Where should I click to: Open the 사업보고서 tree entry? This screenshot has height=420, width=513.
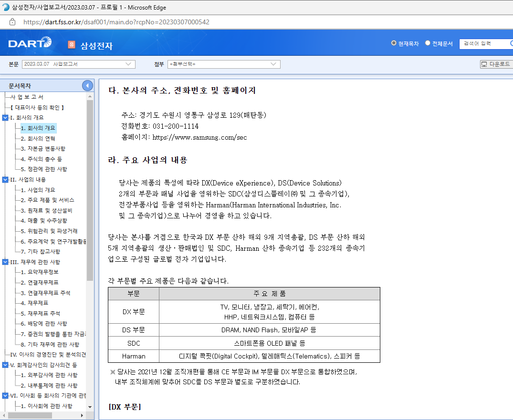27,97
